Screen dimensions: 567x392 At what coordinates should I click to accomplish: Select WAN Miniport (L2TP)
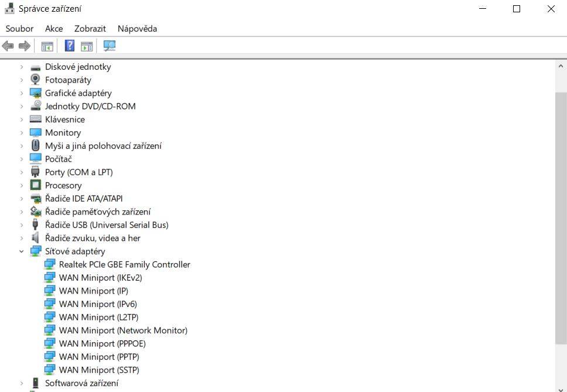(99, 318)
